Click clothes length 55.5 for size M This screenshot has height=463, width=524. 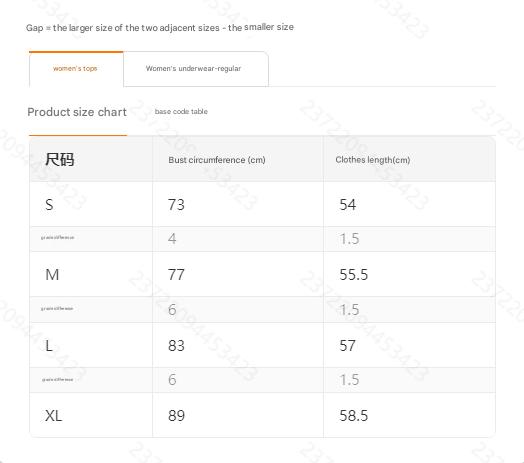pos(354,275)
